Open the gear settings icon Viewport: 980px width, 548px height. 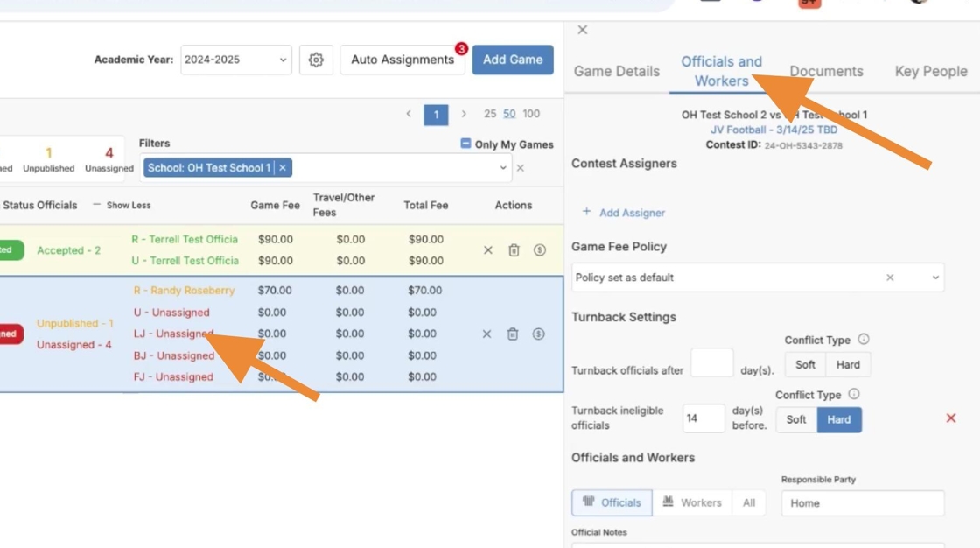click(x=316, y=60)
